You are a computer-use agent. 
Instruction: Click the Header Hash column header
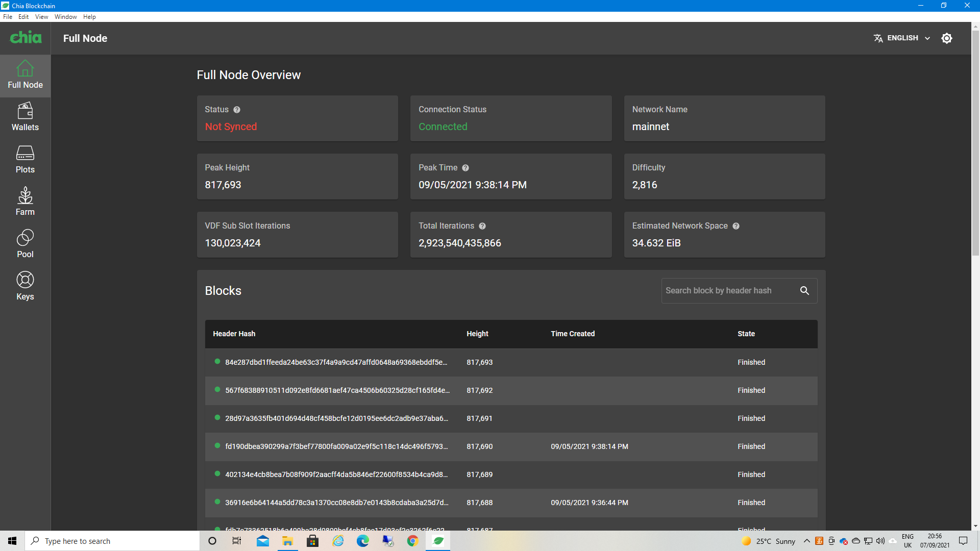[x=234, y=334]
